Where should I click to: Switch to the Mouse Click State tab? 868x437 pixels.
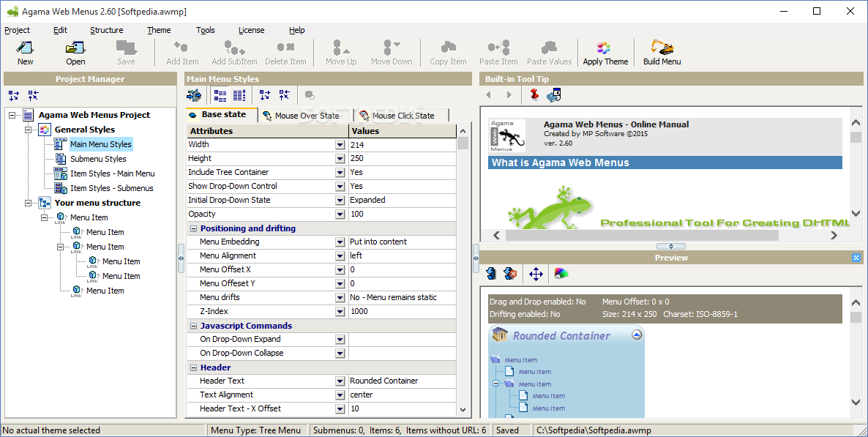(402, 115)
